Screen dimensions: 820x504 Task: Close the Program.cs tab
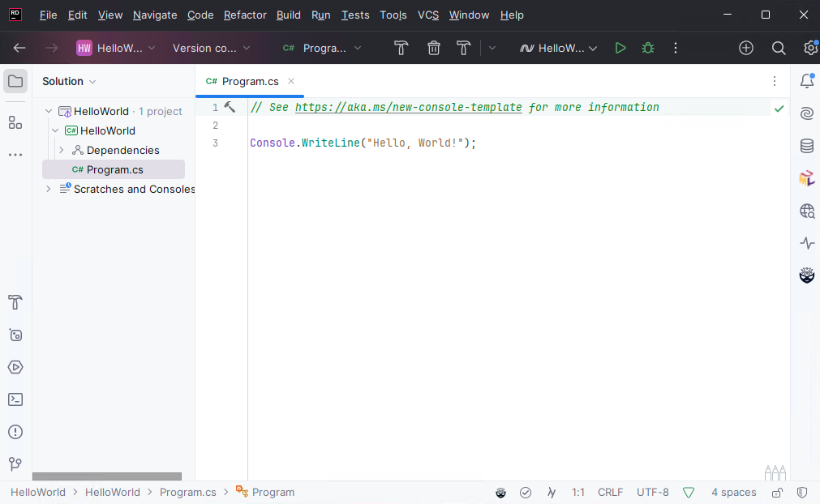291,81
